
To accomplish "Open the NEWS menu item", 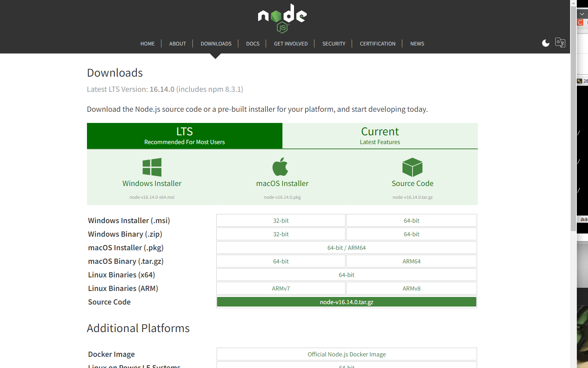I will tap(417, 44).
